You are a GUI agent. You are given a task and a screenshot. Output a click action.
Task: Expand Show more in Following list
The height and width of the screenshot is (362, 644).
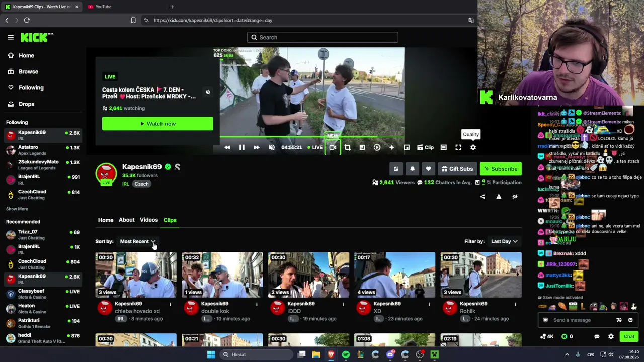[x=17, y=209]
